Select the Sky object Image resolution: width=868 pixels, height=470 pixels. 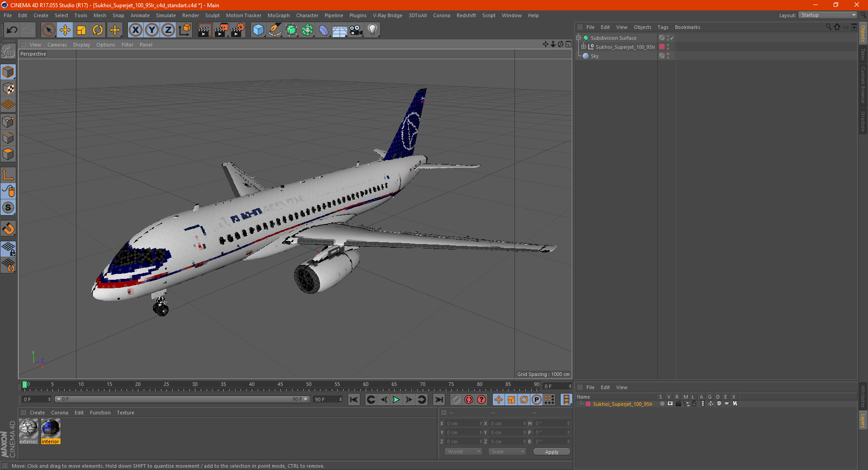594,56
